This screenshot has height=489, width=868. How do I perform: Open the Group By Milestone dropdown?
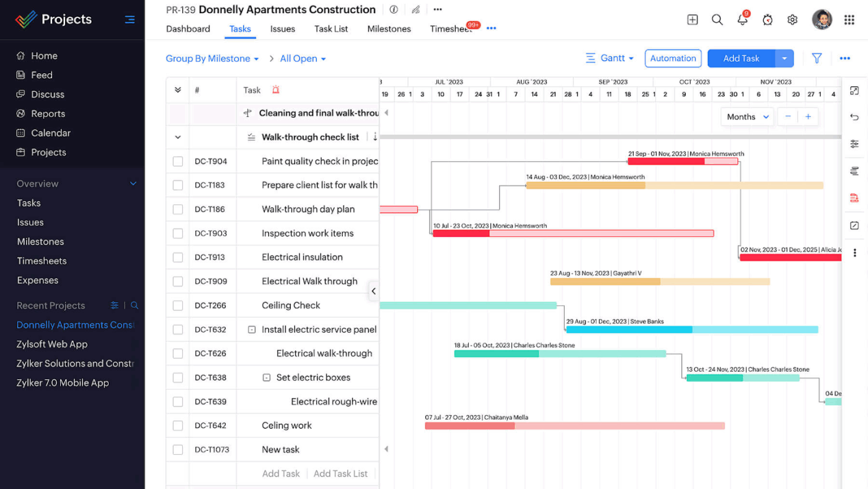211,58
